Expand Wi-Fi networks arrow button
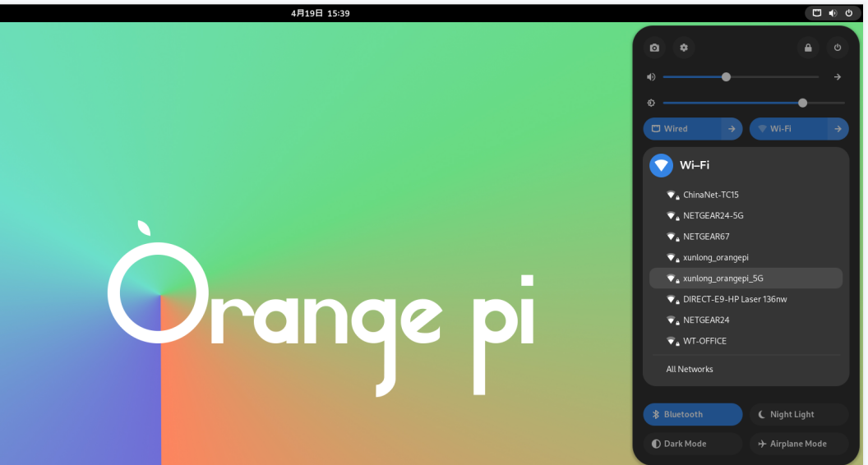 click(838, 129)
